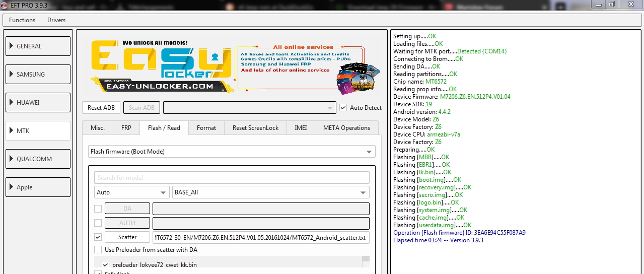The image size is (644, 274).
Task: Click the Scan ADB button
Action: (x=142, y=108)
